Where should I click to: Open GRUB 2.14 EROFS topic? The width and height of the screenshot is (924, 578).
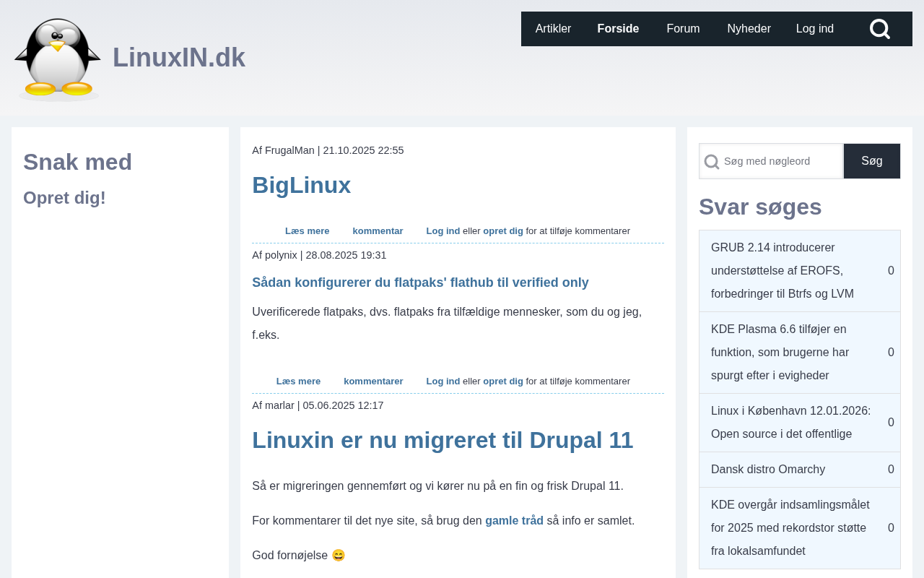pos(783,271)
